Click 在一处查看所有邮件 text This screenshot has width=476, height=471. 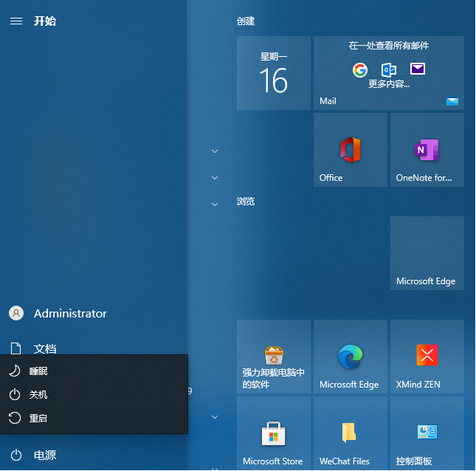[389, 46]
